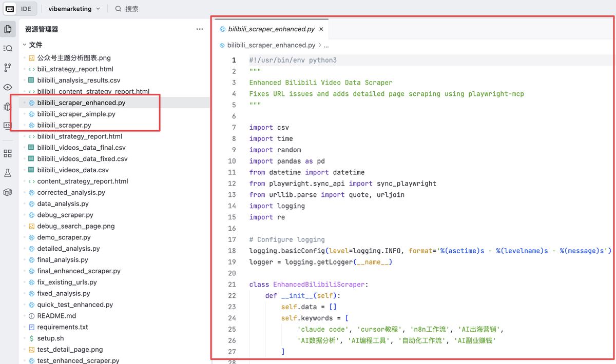Close the bilibili_scraper_enhanced.py tab

point(321,29)
